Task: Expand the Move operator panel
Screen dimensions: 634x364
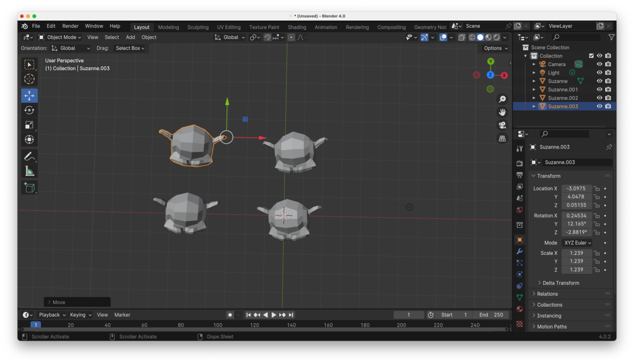Action: click(x=77, y=302)
